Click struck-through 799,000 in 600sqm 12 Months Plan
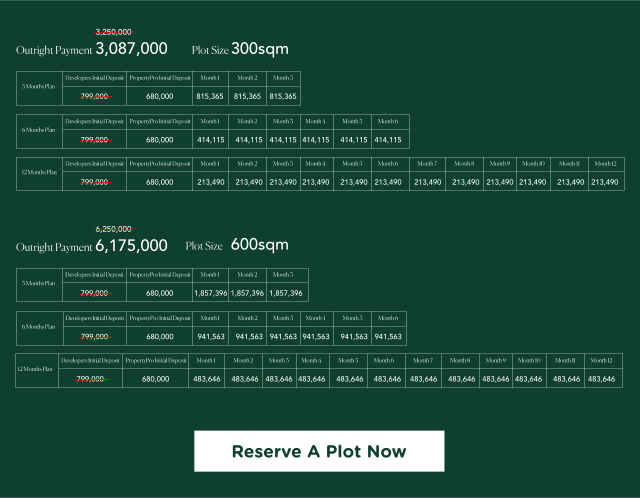Image resolution: width=640 pixels, height=498 pixels. point(90,379)
